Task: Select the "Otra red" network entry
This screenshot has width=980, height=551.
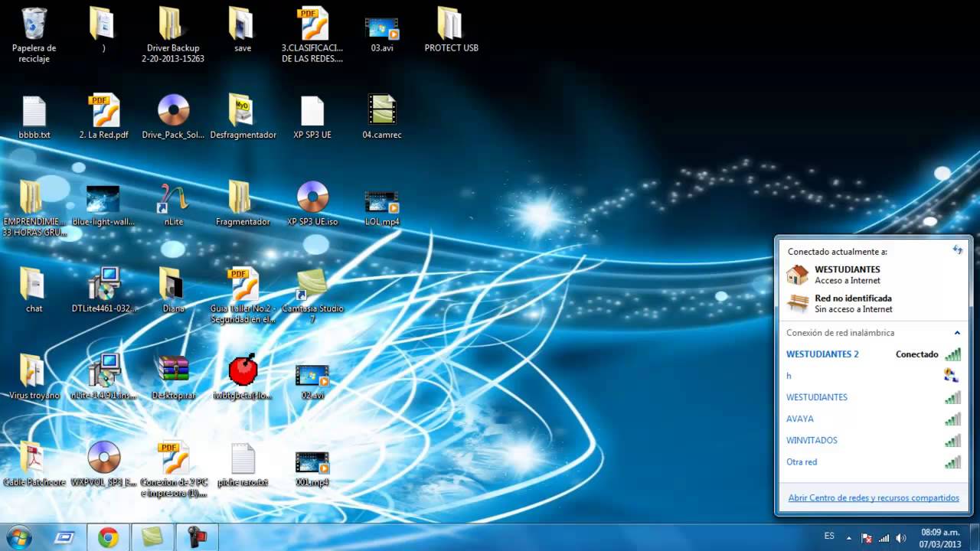Action: click(x=873, y=461)
